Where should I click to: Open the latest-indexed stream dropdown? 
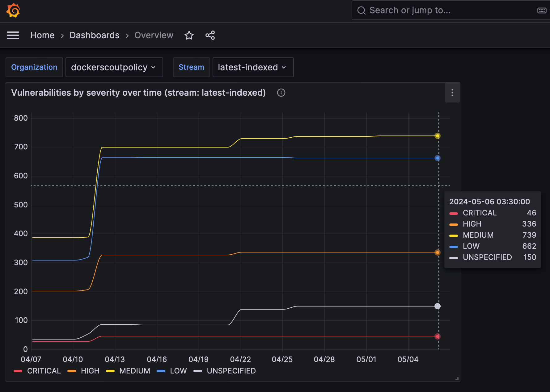pyautogui.click(x=253, y=67)
